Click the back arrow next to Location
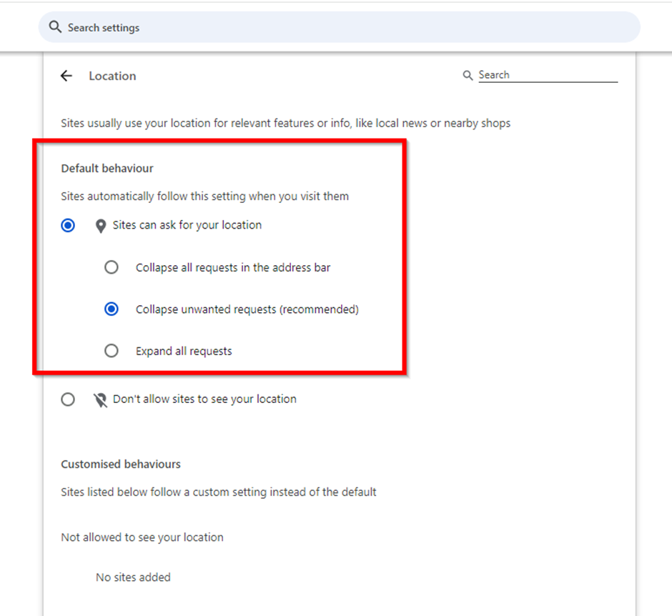This screenshot has height=616, width=672. pos(66,76)
